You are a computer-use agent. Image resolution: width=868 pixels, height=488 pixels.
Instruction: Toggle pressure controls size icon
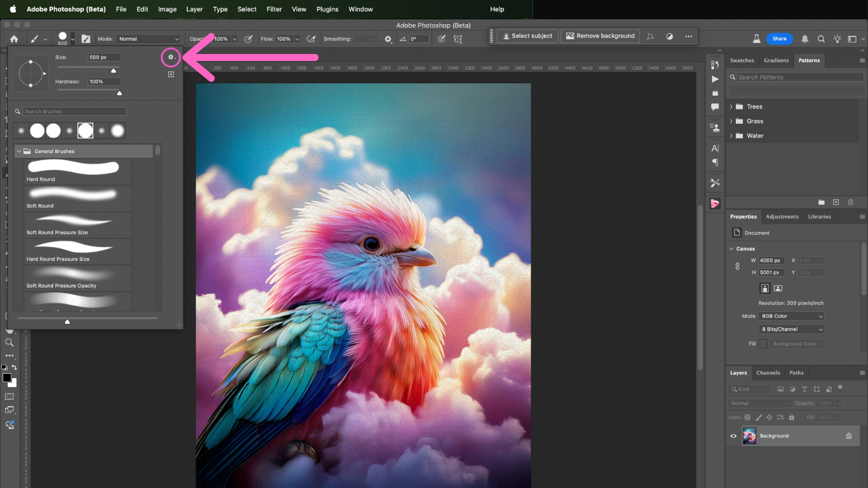coord(442,39)
